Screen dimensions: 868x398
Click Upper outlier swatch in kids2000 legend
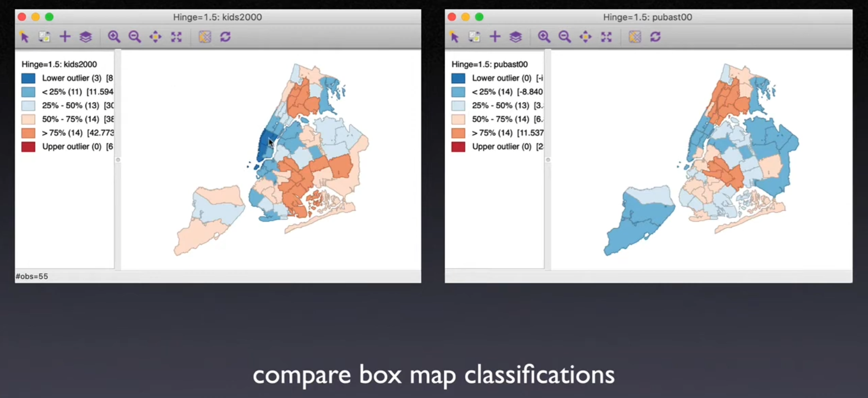pos(29,147)
